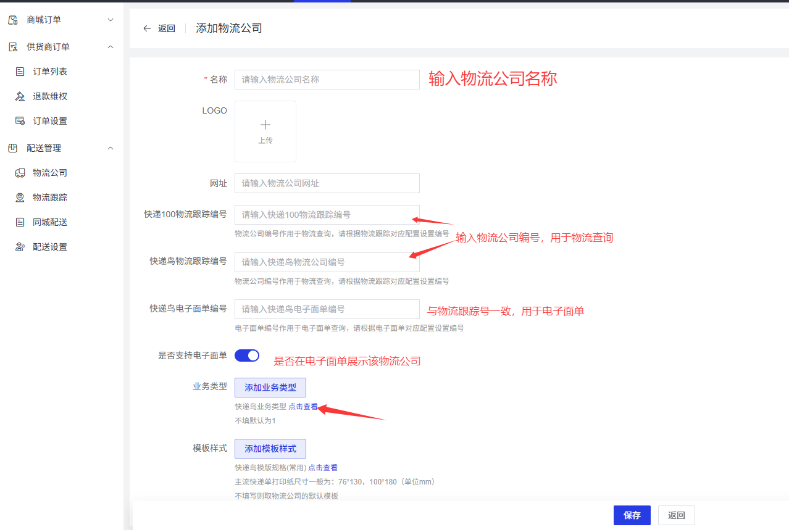The height and width of the screenshot is (532, 789).
Task: Focus the 网址 input field
Action: click(x=327, y=183)
